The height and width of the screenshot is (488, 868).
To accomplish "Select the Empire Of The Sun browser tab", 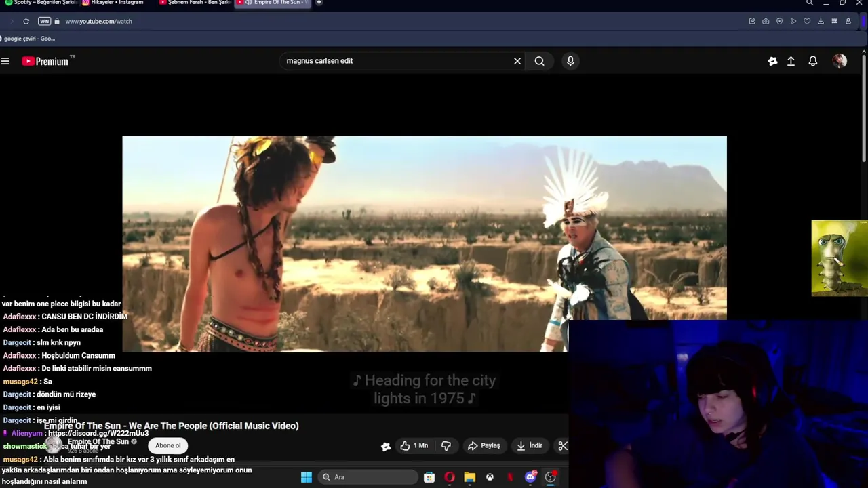I will coord(273,3).
